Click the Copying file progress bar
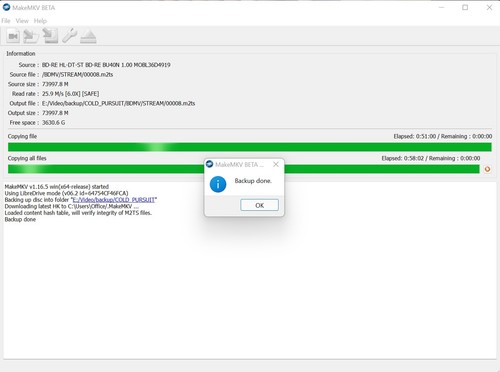 (x=250, y=147)
